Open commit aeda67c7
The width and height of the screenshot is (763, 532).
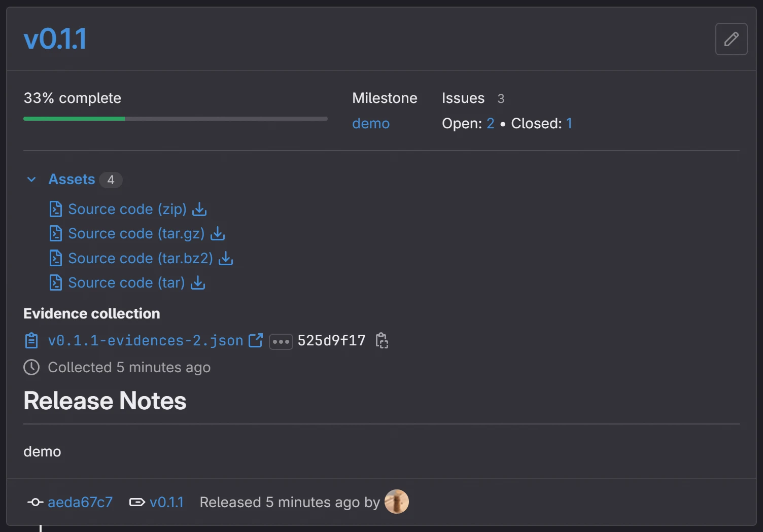coord(80,502)
